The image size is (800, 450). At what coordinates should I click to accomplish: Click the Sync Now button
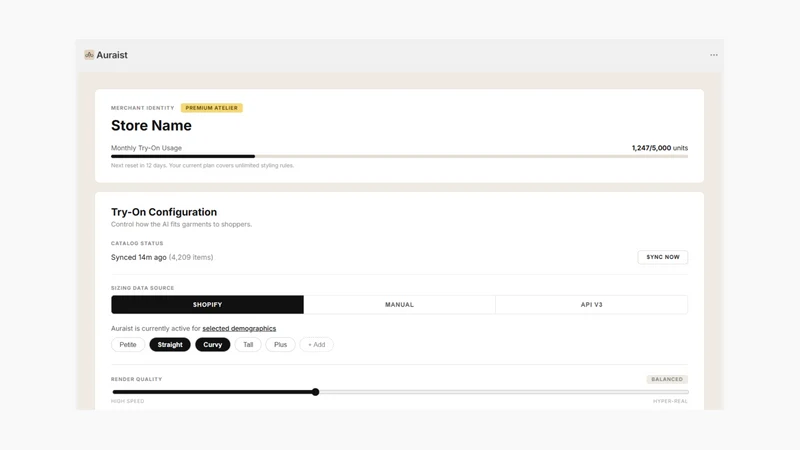(662, 257)
